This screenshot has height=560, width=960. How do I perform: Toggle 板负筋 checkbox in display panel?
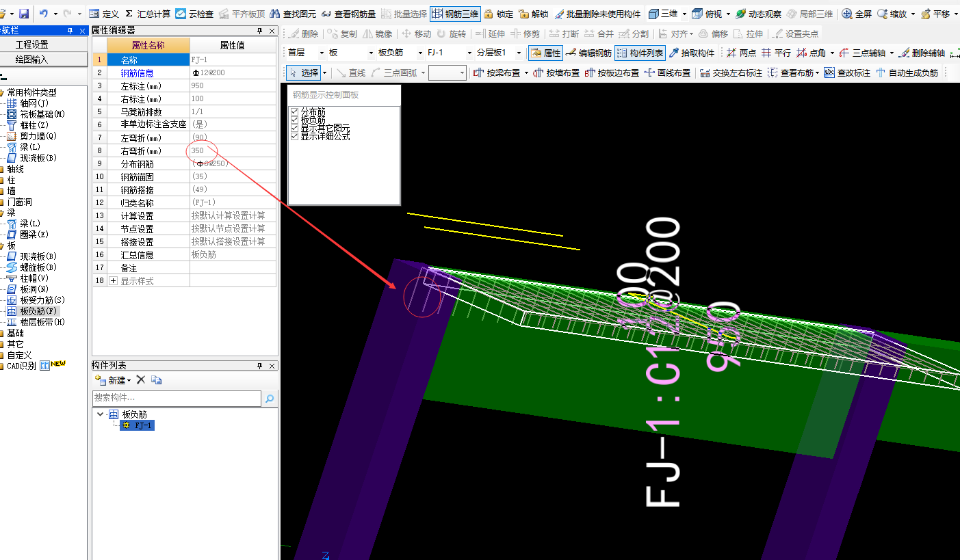click(294, 120)
